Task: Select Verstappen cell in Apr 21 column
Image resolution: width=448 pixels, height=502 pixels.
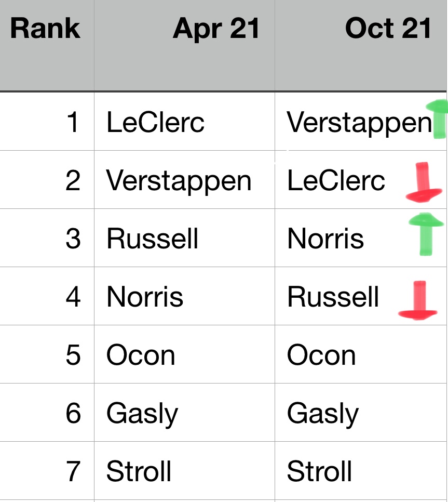Action: (x=179, y=181)
